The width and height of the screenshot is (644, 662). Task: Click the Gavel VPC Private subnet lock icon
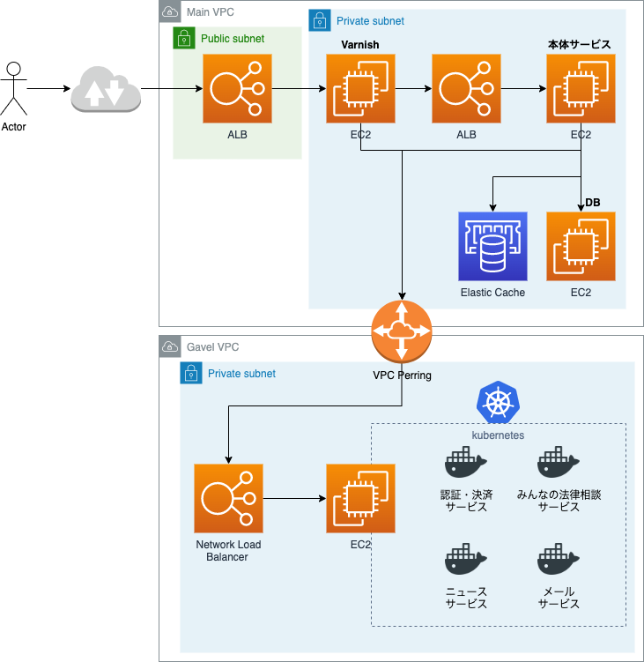191,373
